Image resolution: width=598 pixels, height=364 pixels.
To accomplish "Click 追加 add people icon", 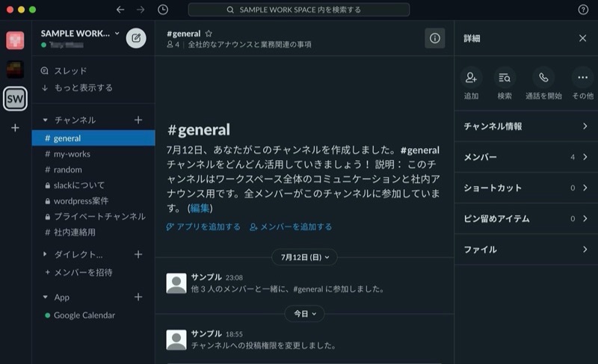I will [x=471, y=78].
